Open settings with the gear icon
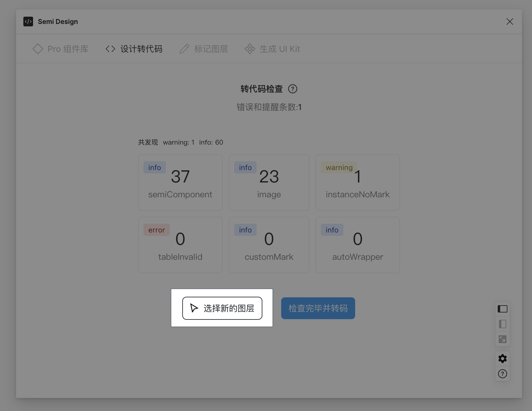Image resolution: width=532 pixels, height=411 pixels. click(503, 359)
